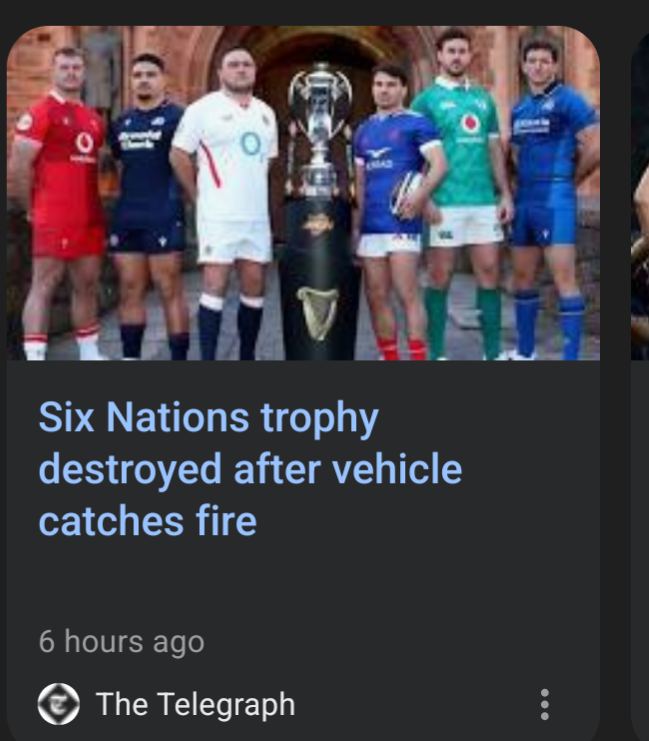Click the player in red Wales jersey
The width and height of the screenshot is (649, 741).
pos(59,203)
